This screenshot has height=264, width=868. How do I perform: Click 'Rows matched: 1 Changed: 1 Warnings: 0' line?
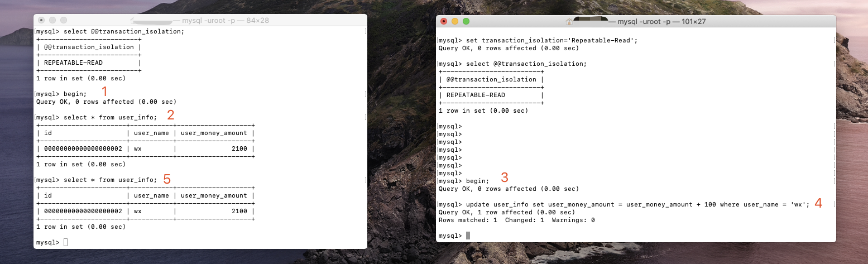[x=517, y=220]
